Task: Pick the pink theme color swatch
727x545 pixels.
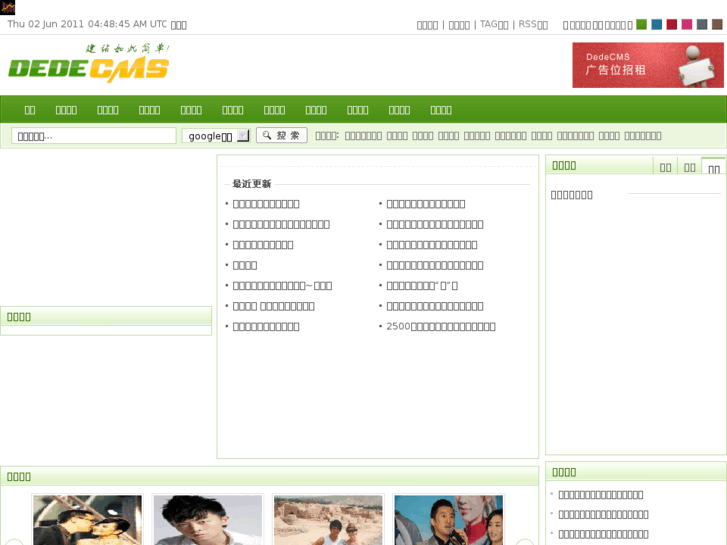Action: [x=687, y=25]
